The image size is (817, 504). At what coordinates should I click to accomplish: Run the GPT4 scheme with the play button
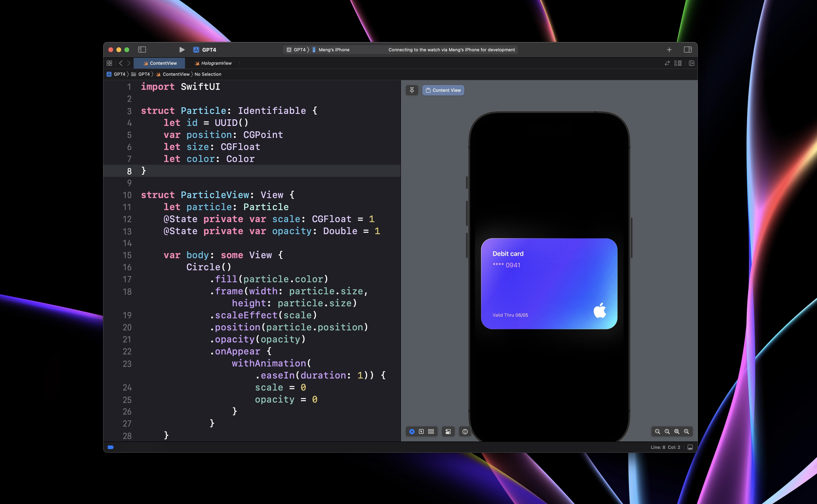182,49
